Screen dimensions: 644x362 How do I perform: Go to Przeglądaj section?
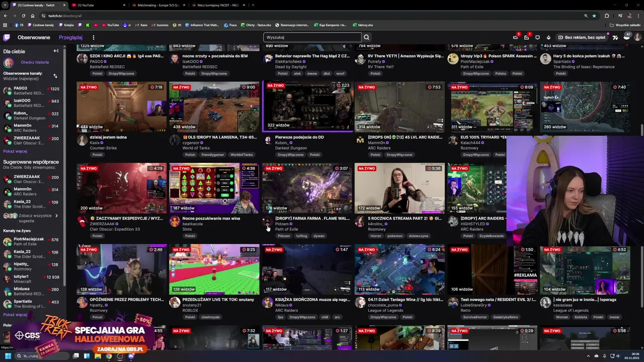[x=70, y=37]
